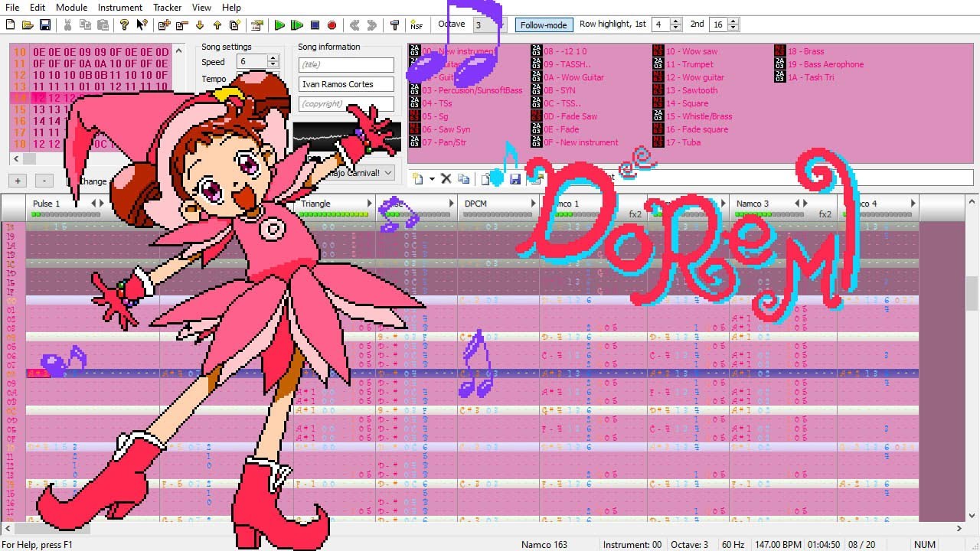Go to previous track arrow icon
Screen dimensions: 980x551
coord(354,25)
